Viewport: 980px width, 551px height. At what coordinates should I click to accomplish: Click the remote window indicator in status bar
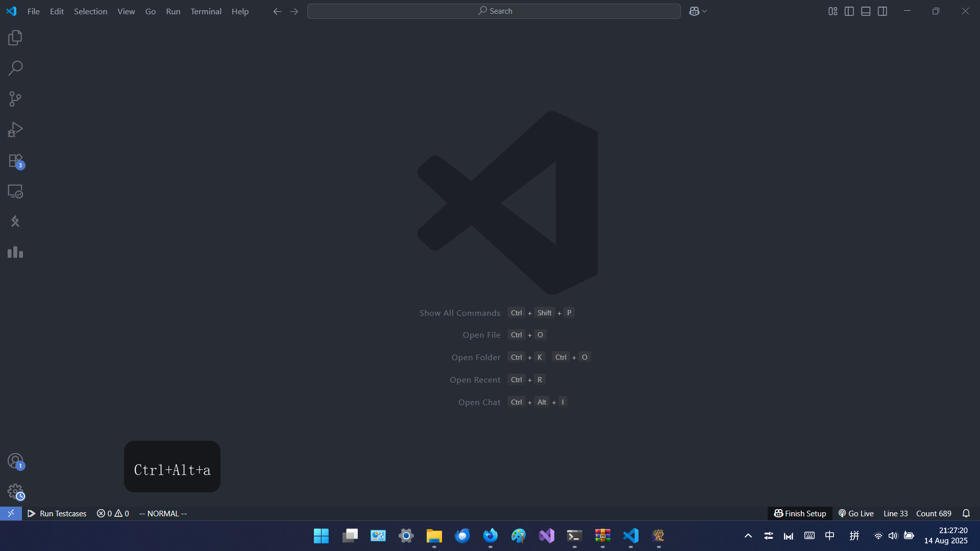(x=11, y=513)
